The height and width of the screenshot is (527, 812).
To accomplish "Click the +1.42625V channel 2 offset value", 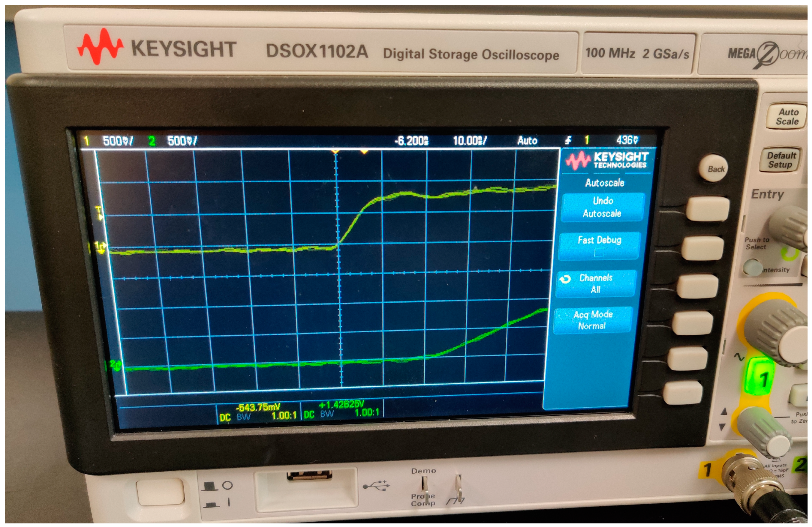I will [x=341, y=405].
